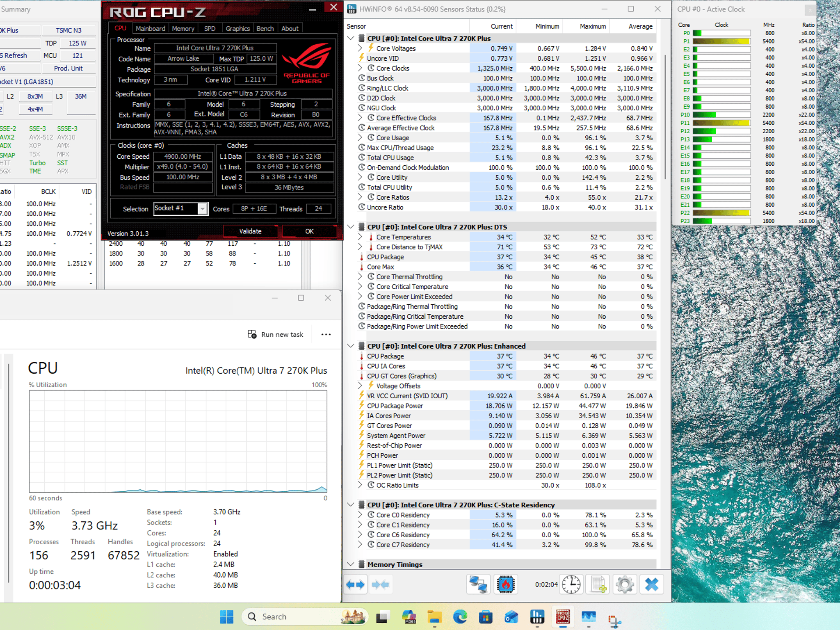Collapse the Enhanced sensor section
840x630 pixels.
[351, 346]
